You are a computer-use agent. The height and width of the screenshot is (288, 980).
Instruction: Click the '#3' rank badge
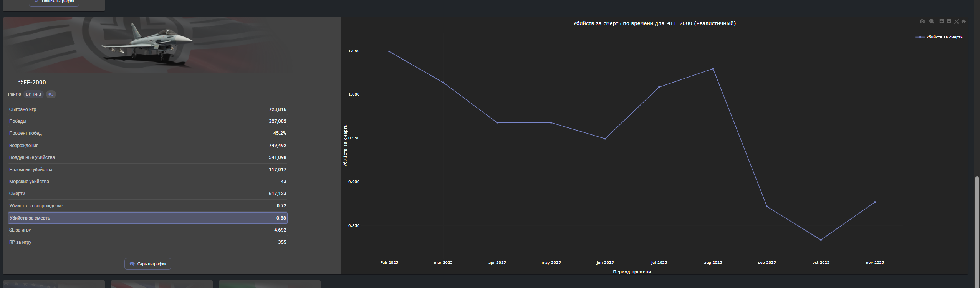(x=51, y=94)
